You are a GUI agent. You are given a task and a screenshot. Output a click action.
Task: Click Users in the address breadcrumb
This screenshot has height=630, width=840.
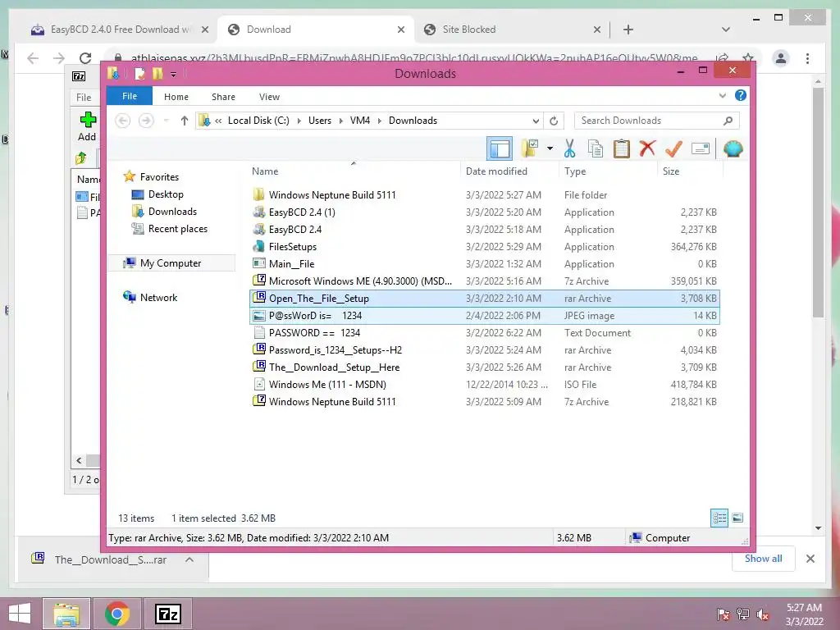tap(319, 121)
